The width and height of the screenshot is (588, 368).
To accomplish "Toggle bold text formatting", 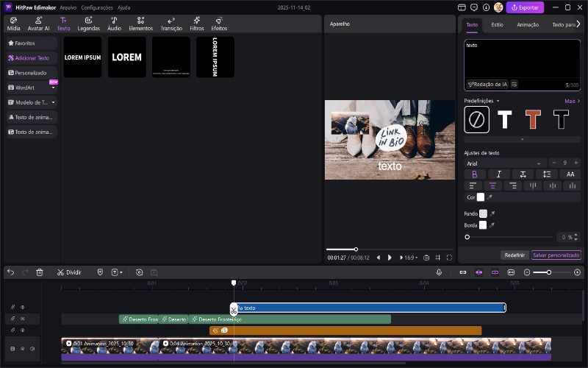I will 475,174.
